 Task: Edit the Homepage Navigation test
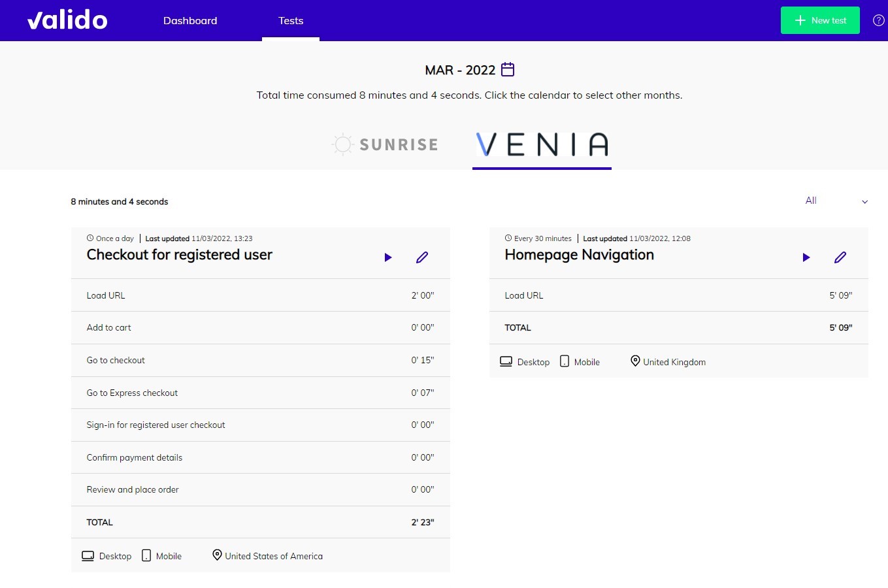coord(840,257)
